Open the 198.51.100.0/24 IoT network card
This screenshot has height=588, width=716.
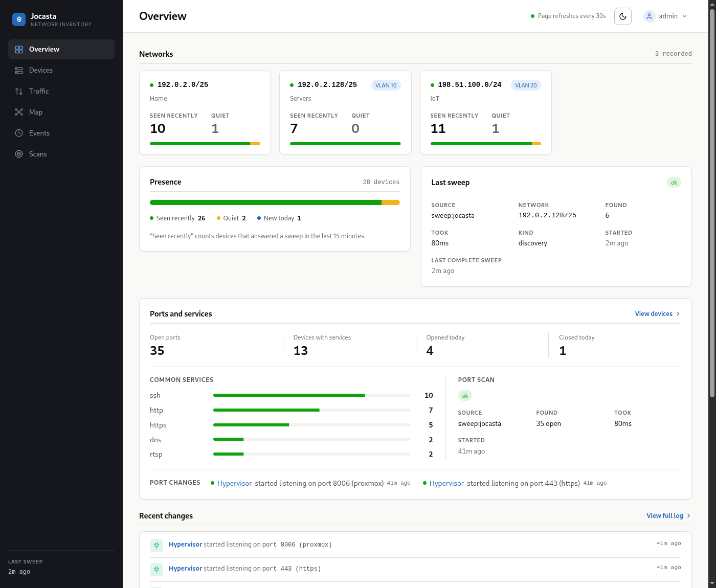coord(486,112)
